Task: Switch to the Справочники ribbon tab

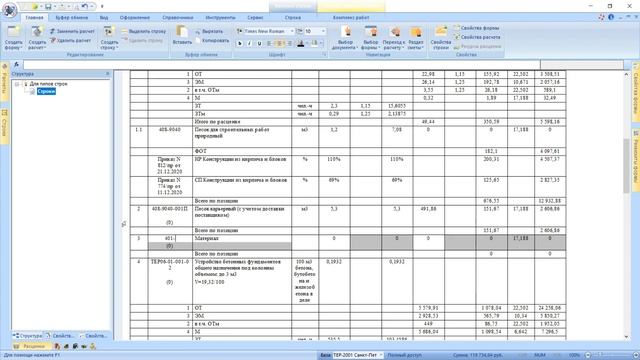Action: 178,18
